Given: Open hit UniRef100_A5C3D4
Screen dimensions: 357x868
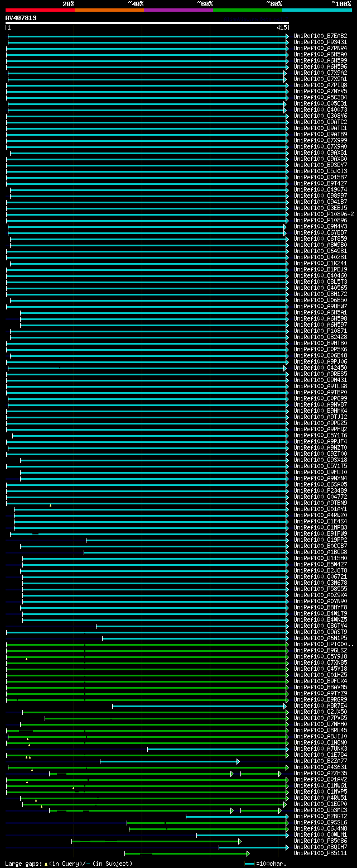Looking at the screenshot, I should (320, 97).
